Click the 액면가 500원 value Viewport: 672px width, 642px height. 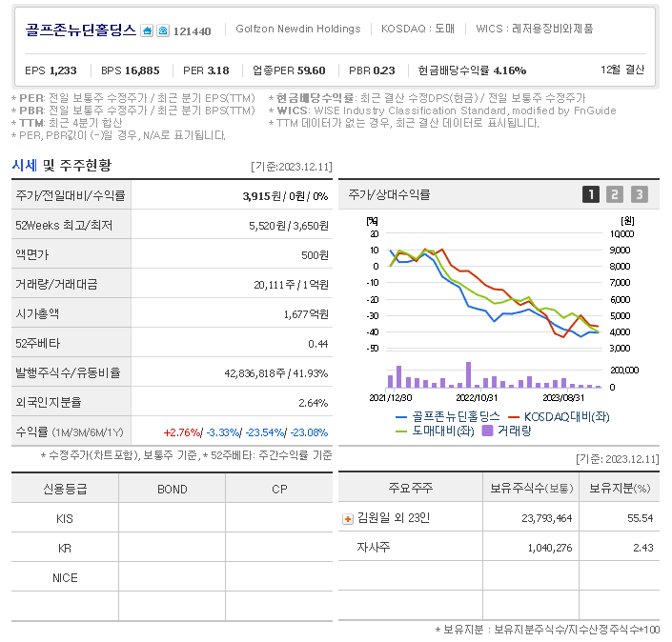click(x=315, y=255)
